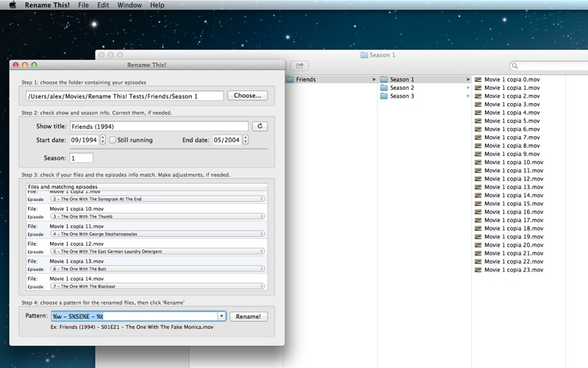Click the Choose... folder button

247,96
